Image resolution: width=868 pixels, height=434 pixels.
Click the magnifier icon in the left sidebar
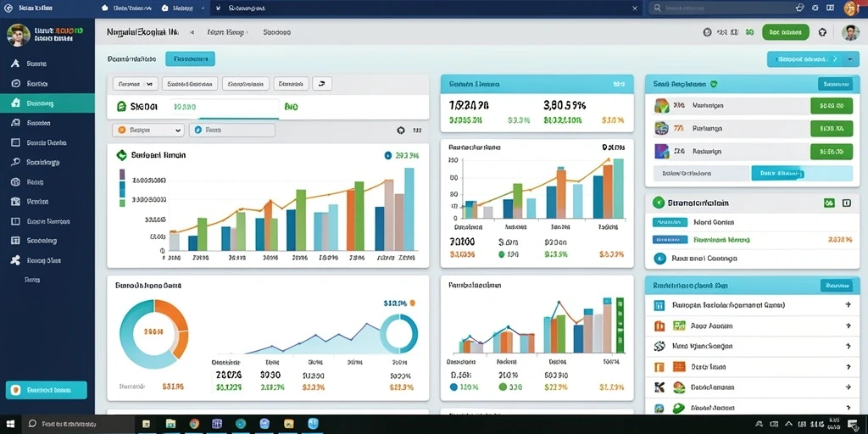pyautogui.click(x=15, y=162)
